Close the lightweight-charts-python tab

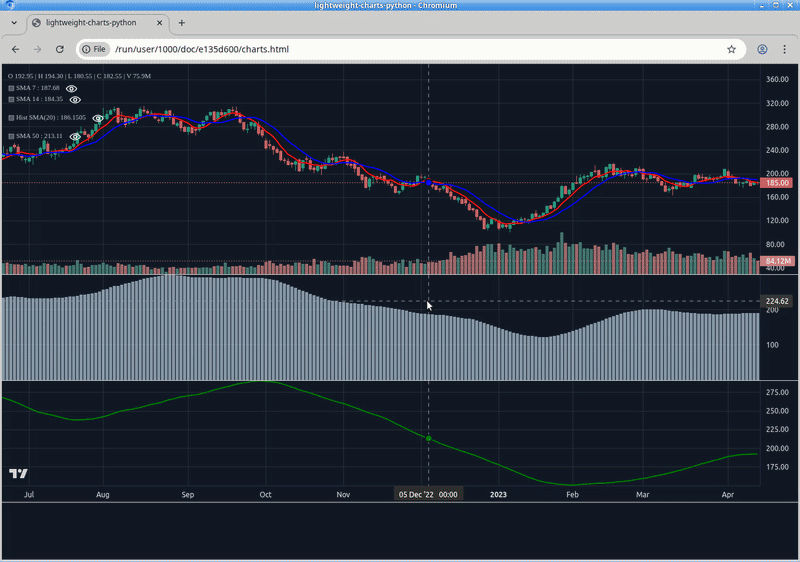[159, 23]
